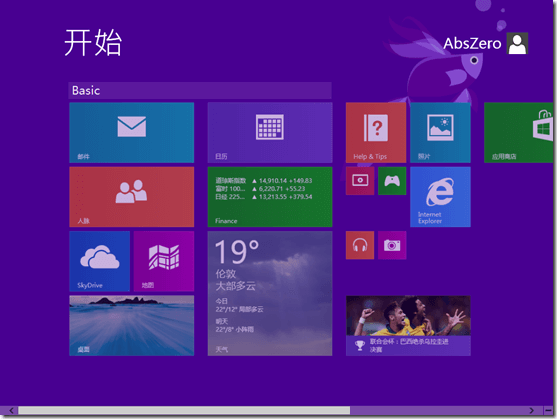The height and width of the screenshot is (419, 557).
Task: Open the Store tile
Action: click(519, 132)
